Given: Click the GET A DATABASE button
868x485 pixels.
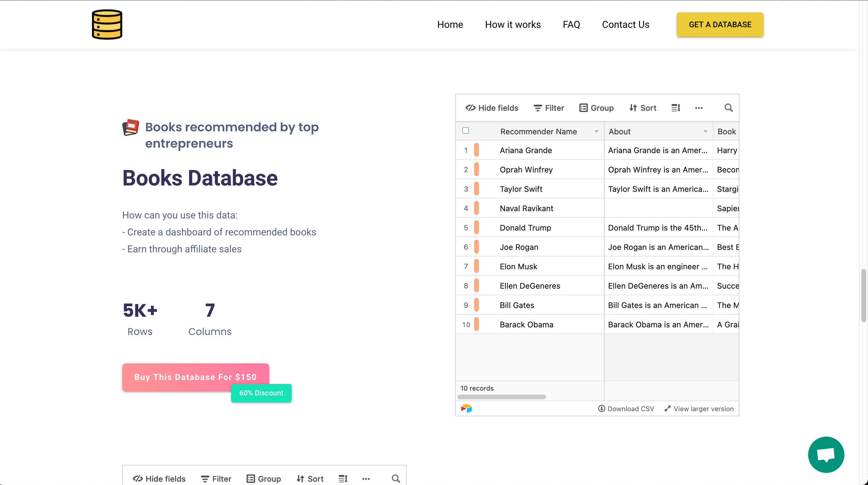Looking at the screenshot, I should (720, 25).
